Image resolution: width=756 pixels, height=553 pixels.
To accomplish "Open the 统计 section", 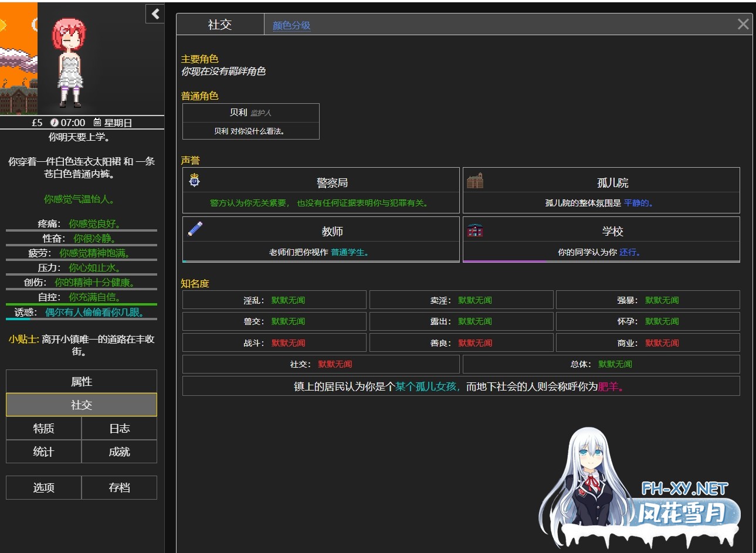I will coord(44,452).
